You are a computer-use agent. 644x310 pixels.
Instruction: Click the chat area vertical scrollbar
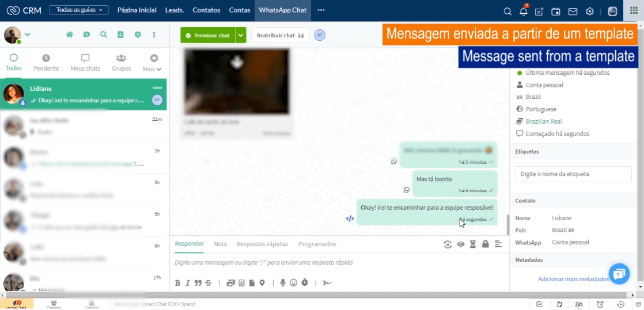[507, 224]
